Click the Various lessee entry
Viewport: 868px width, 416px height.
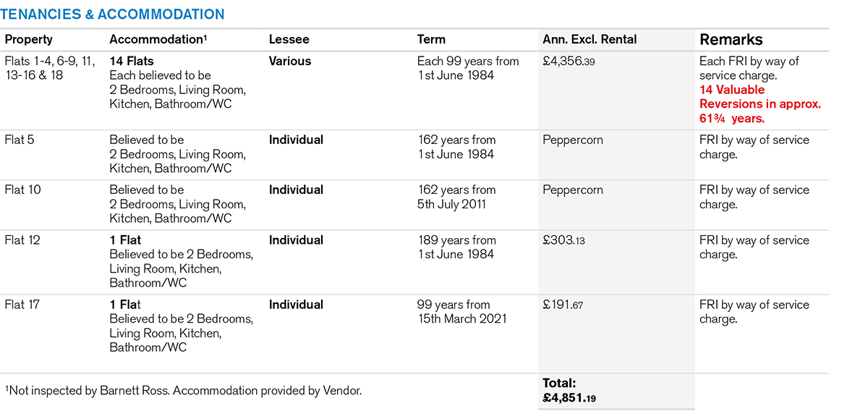pyautogui.click(x=290, y=61)
